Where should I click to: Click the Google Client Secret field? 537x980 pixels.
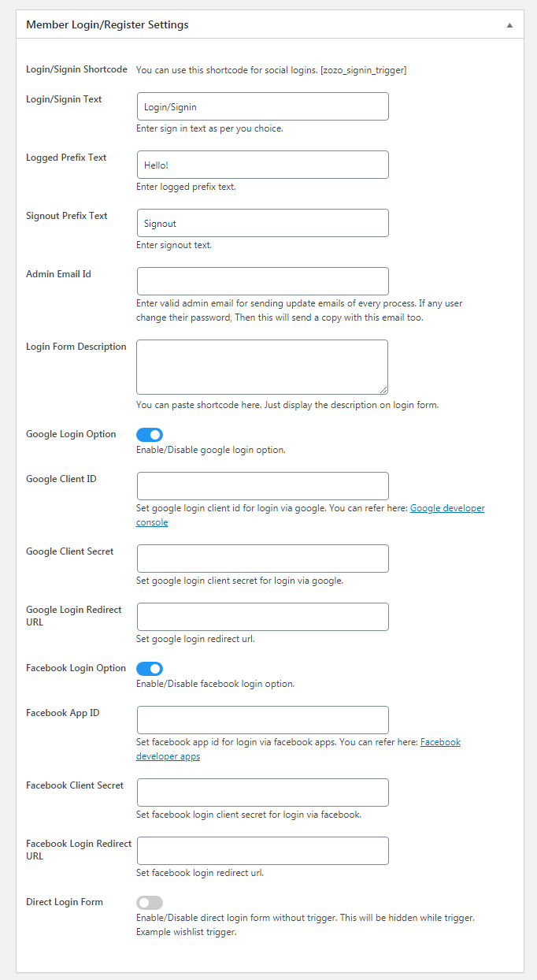pos(262,559)
